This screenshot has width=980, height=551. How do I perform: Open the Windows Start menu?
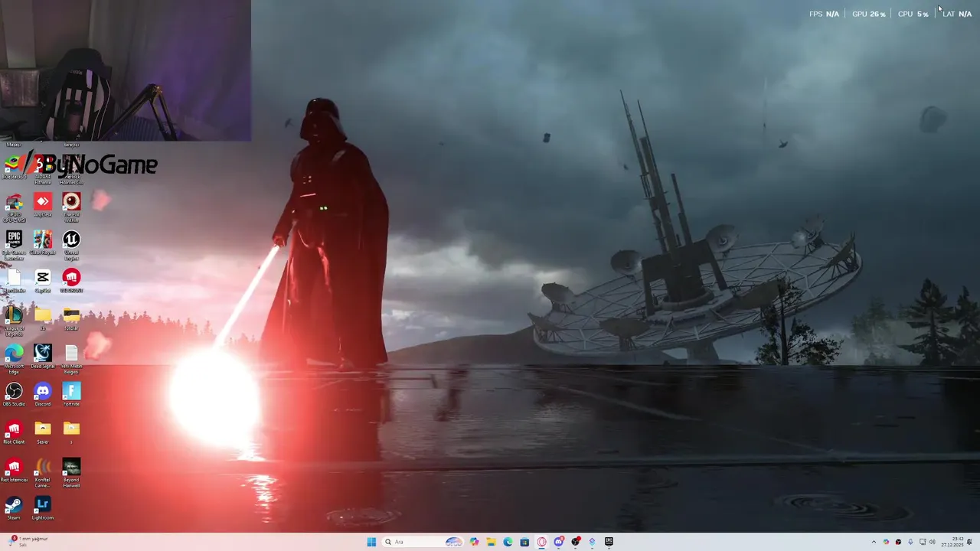(371, 542)
